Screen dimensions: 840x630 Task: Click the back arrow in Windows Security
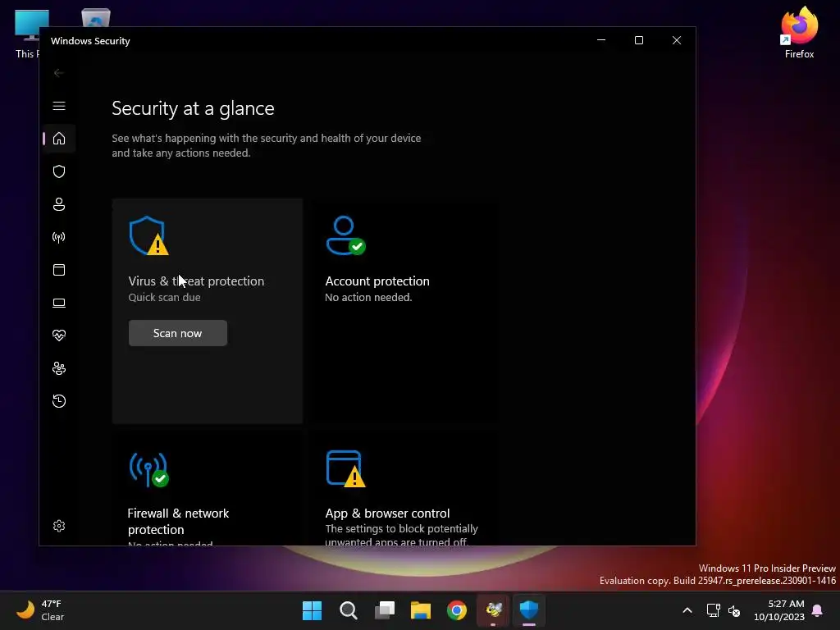59,73
